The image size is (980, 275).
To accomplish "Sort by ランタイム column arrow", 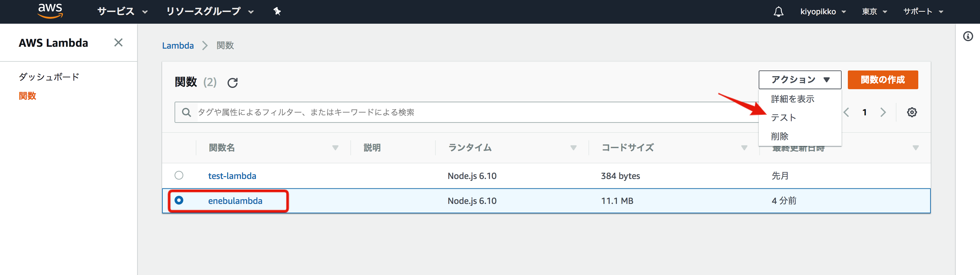I will click(x=573, y=147).
